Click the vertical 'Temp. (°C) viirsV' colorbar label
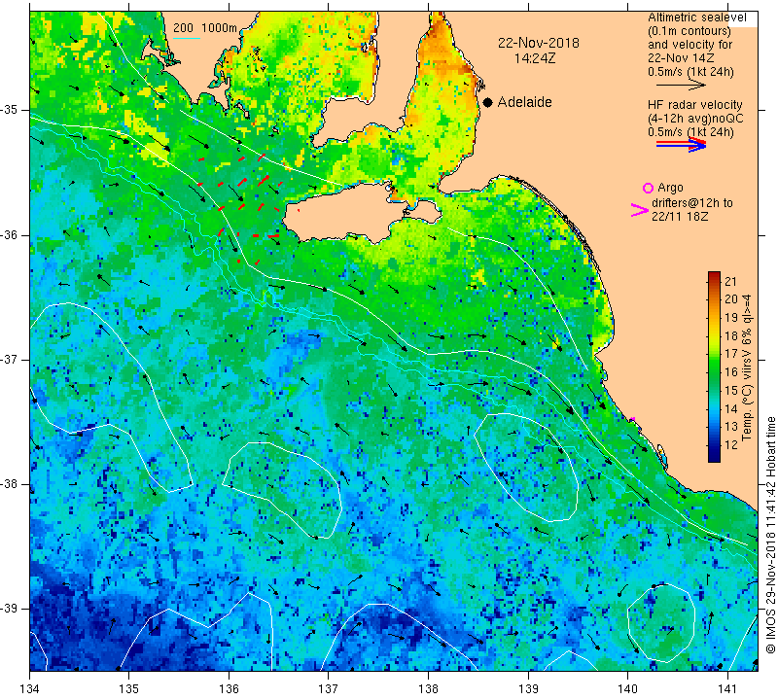Viewport: 778px width, 700px height. 747,367
